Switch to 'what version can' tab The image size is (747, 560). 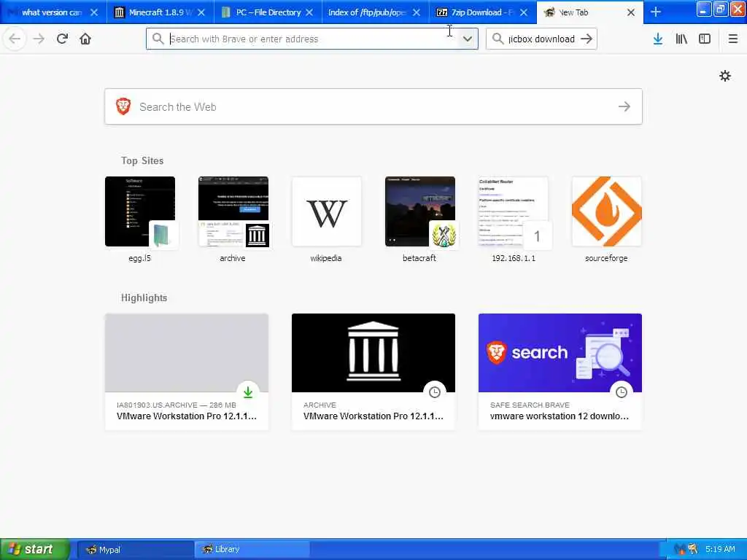point(51,12)
